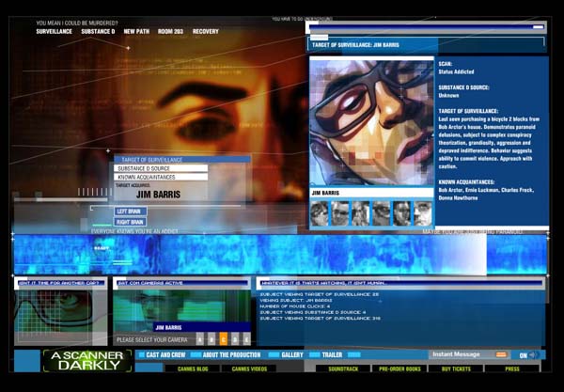Click 'PLEASE SELECT YOUR CAMERA' label
This screenshot has width=564, height=392.
(x=151, y=339)
